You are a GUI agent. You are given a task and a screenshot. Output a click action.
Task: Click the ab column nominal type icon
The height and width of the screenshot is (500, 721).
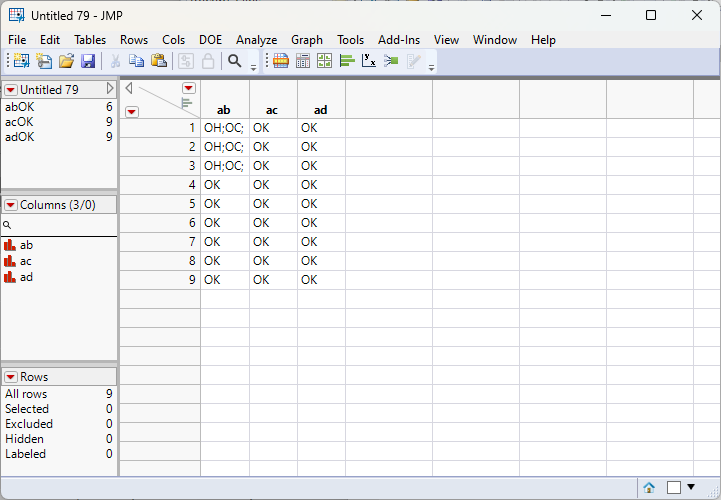(x=10, y=245)
